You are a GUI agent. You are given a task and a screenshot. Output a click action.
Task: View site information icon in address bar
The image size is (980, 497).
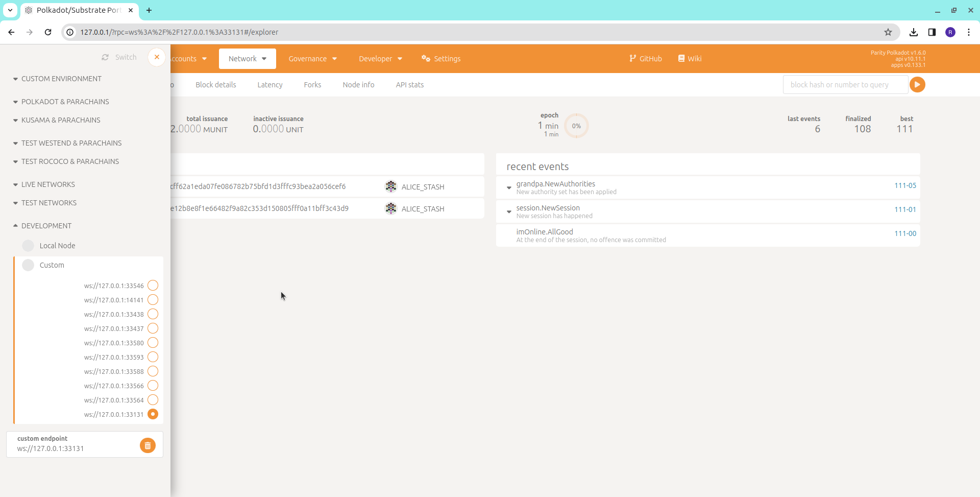(x=70, y=32)
